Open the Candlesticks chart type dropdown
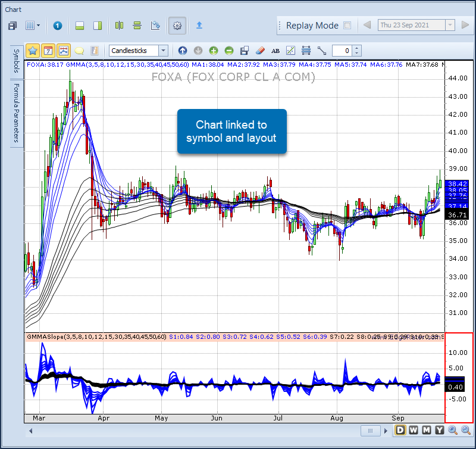This screenshot has height=449, width=476. (163, 51)
